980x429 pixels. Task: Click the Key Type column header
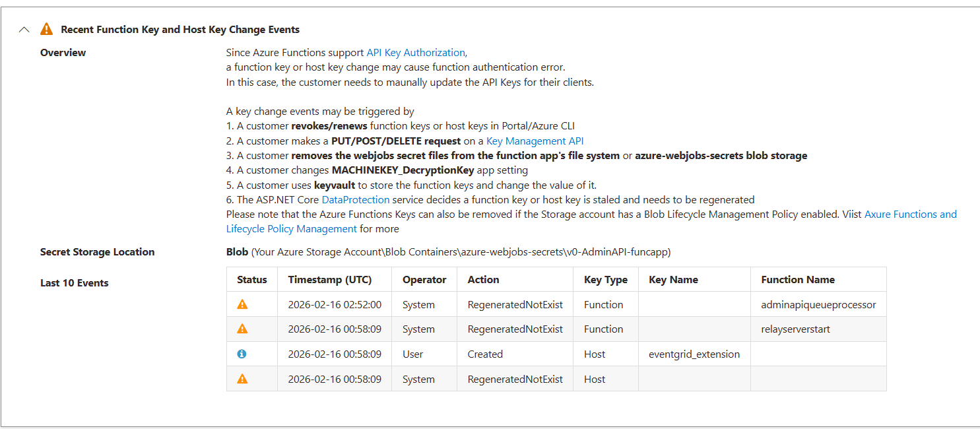pyautogui.click(x=605, y=280)
